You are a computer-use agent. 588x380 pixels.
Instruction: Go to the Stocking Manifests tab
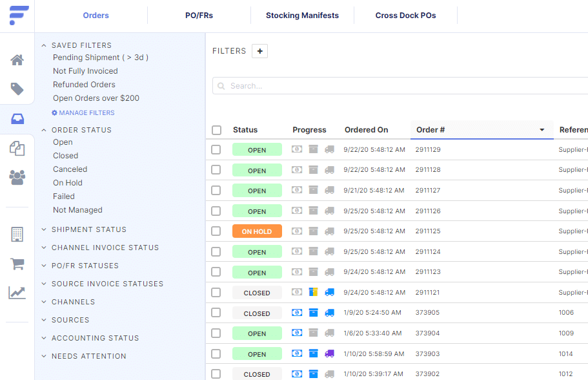coord(302,16)
